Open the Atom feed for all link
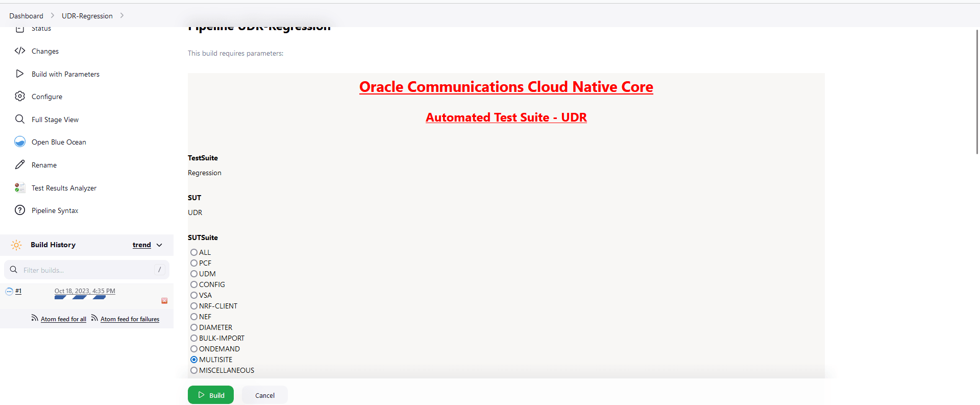The image size is (980, 405). click(x=63, y=319)
